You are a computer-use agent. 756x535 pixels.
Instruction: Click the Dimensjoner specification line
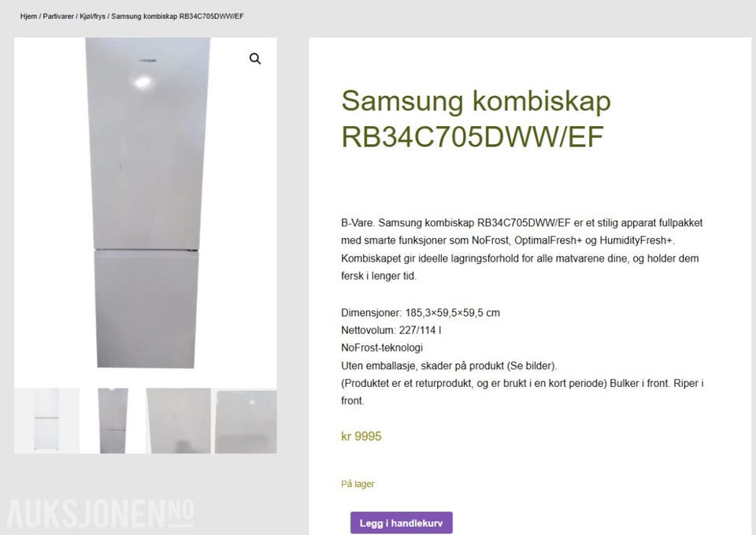(x=421, y=313)
